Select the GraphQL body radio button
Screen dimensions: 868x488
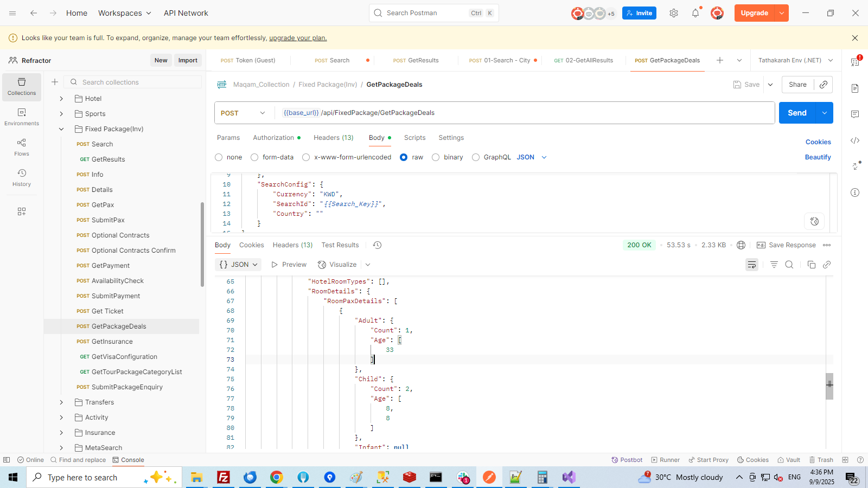pyautogui.click(x=476, y=157)
